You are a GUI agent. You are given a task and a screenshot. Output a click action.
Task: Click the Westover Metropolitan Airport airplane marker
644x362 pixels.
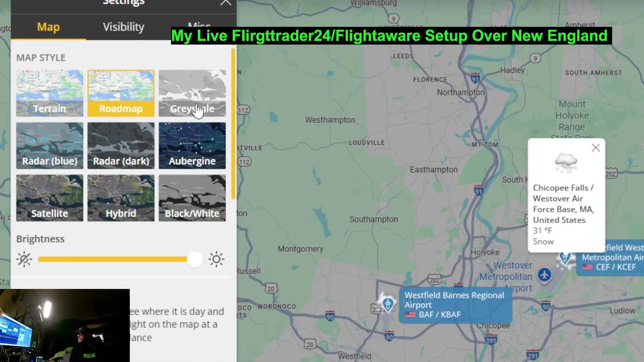(544, 275)
